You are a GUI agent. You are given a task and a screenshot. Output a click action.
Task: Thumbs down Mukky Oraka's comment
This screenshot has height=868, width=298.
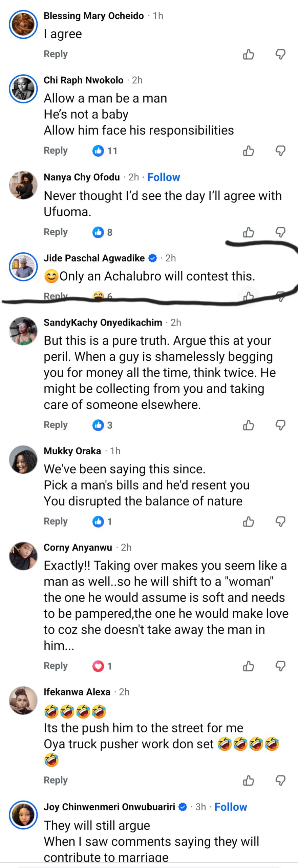tap(280, 521)
